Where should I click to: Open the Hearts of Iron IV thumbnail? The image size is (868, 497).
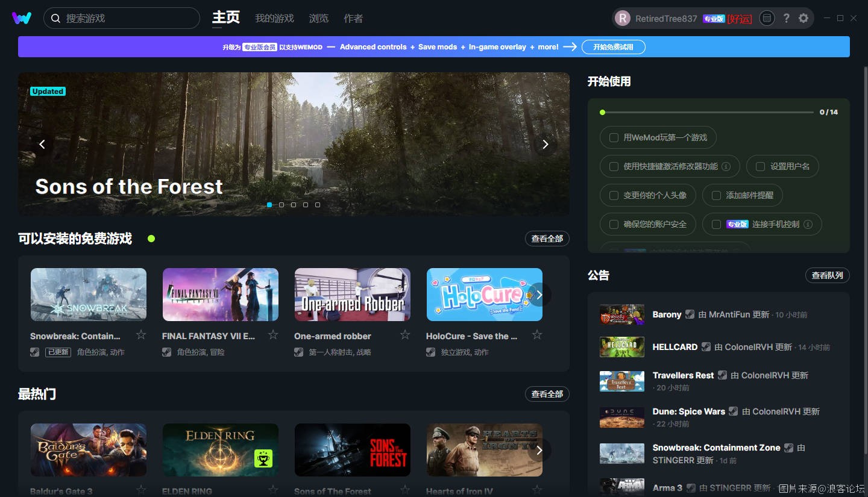coord(485,450)
